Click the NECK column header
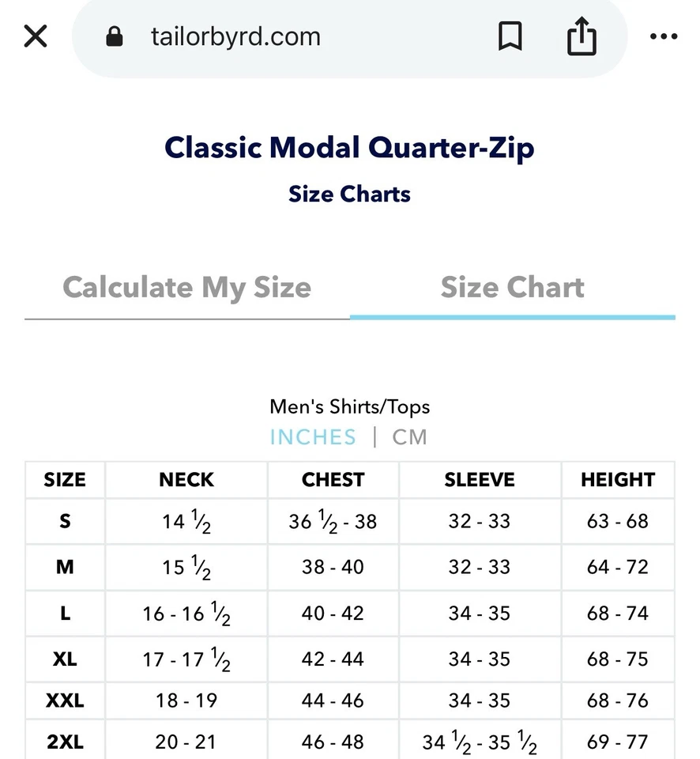Viewport: 700px width, 759px height. coord(186,480)
